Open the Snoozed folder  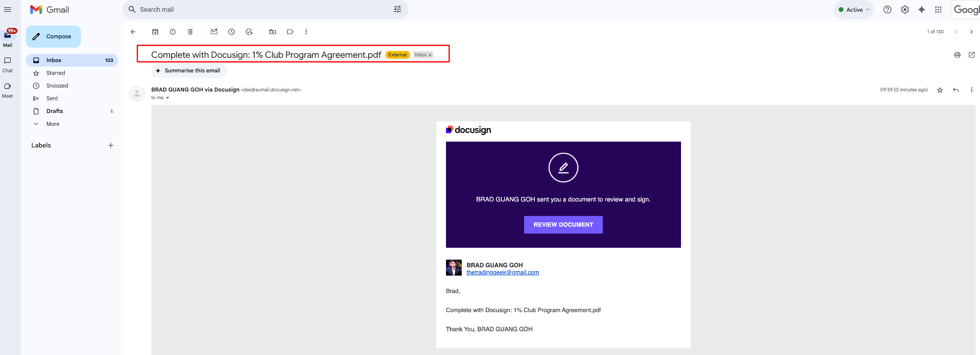[x=72, y=86]
